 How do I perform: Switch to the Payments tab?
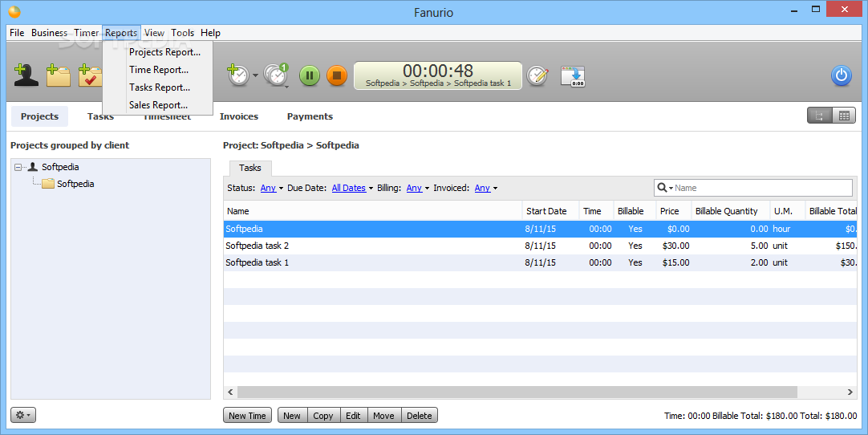pyautogui.click(x=310, y=116)
